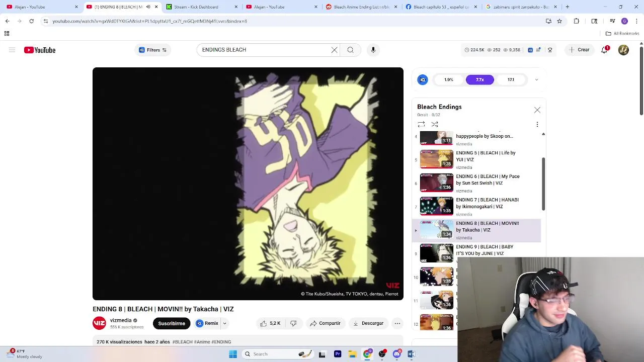Switch to the first Alejan - YouTube tab
The image size is (644, 362).
(x=41, y=7)
